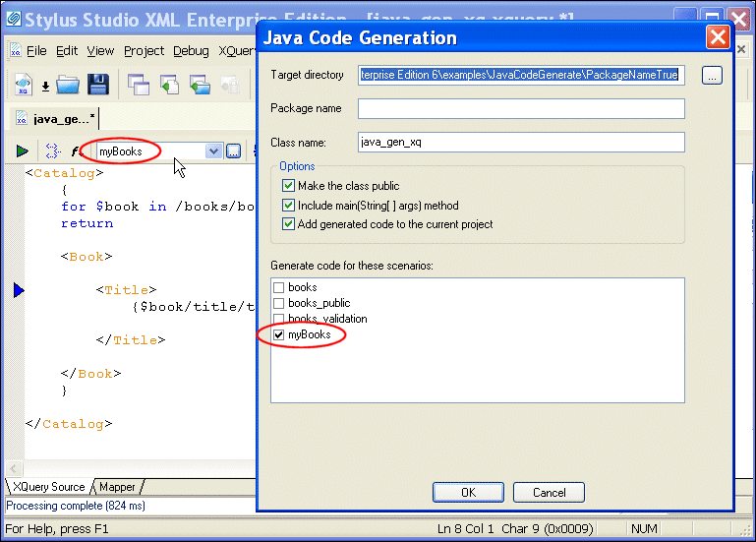
Task: Run the XQuery with the green play icon
Action: point(22,151)
